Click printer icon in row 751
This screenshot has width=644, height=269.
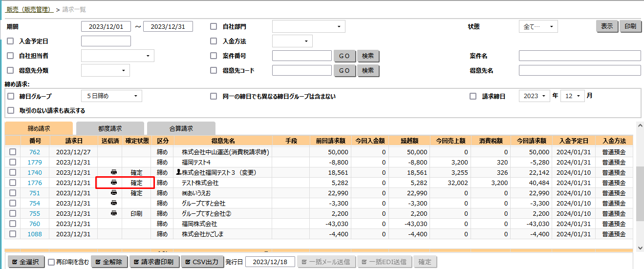click(x=114, y=193)
